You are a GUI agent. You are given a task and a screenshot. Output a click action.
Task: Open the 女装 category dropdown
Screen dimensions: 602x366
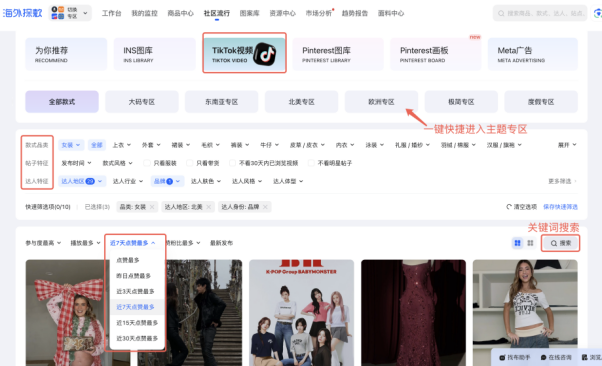(71, 145)
